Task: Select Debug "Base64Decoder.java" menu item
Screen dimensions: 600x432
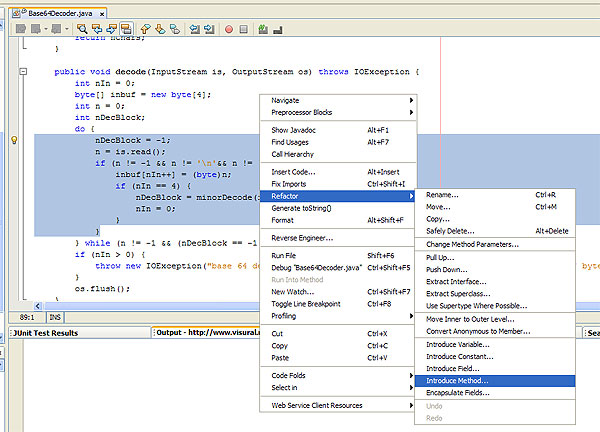Action: click(338, 267)
